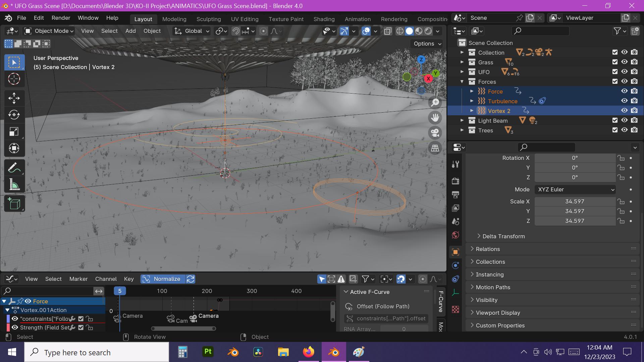Click the zoom viewport magnifier icon

pyautogui.click(x=435, y=102)
